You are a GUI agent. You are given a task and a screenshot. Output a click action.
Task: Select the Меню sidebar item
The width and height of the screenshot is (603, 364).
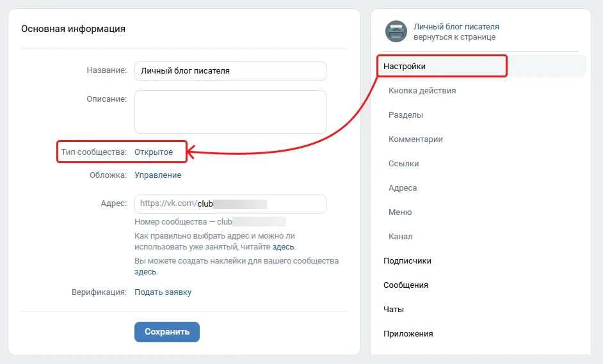pyautogui.click(x=400, y=212)
